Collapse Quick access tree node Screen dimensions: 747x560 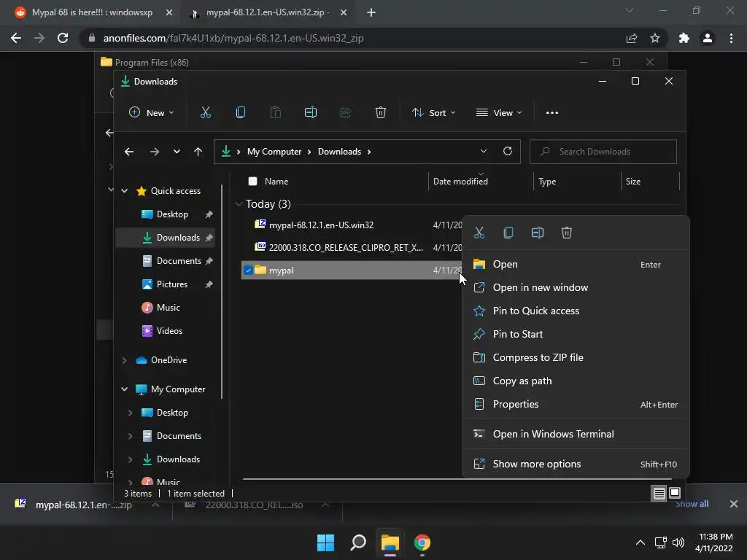coord(124,191)
